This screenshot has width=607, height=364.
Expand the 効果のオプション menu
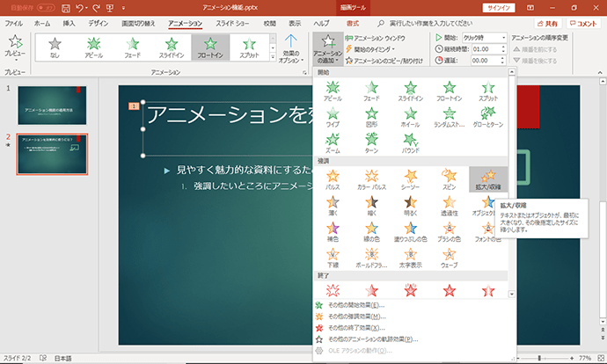tap(291, 48)
